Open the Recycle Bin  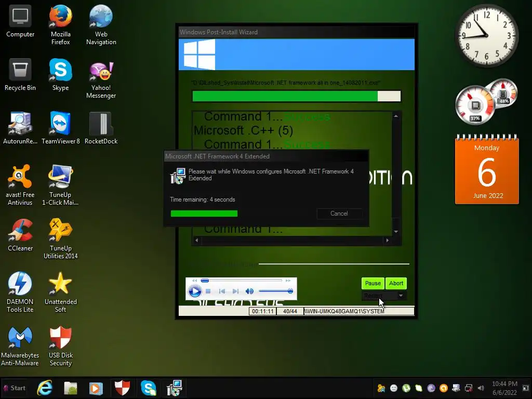point(20,75)
